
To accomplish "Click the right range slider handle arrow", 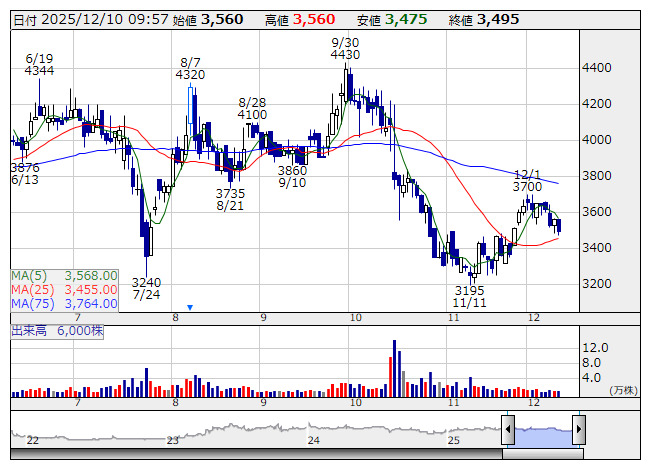I will [579, 429].
